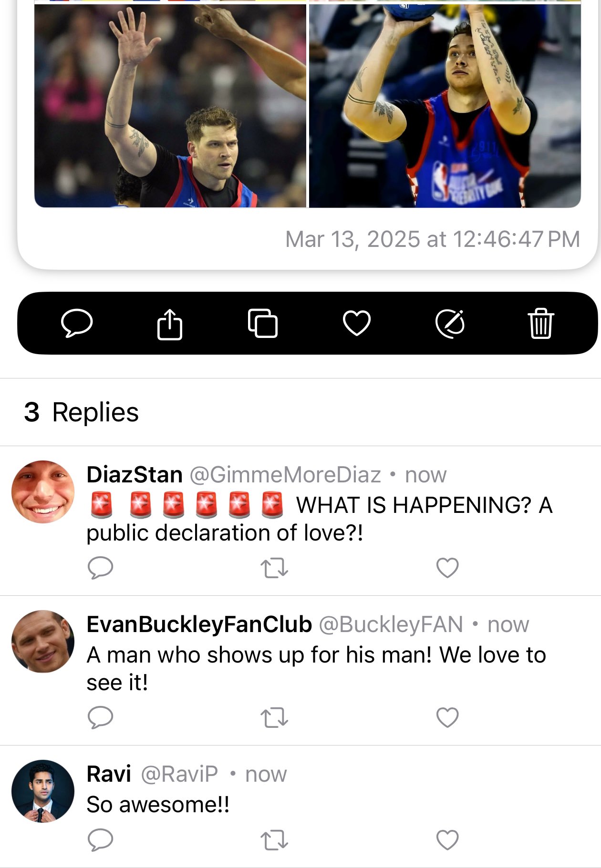Open the @BuckleyFAN handle
Viewport: 601px width, 868px height.
pyautogui.click(x=391, y=624)
